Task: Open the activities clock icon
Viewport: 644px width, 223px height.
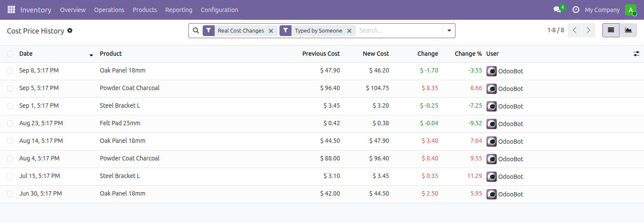Action: [x=576, y=9]
